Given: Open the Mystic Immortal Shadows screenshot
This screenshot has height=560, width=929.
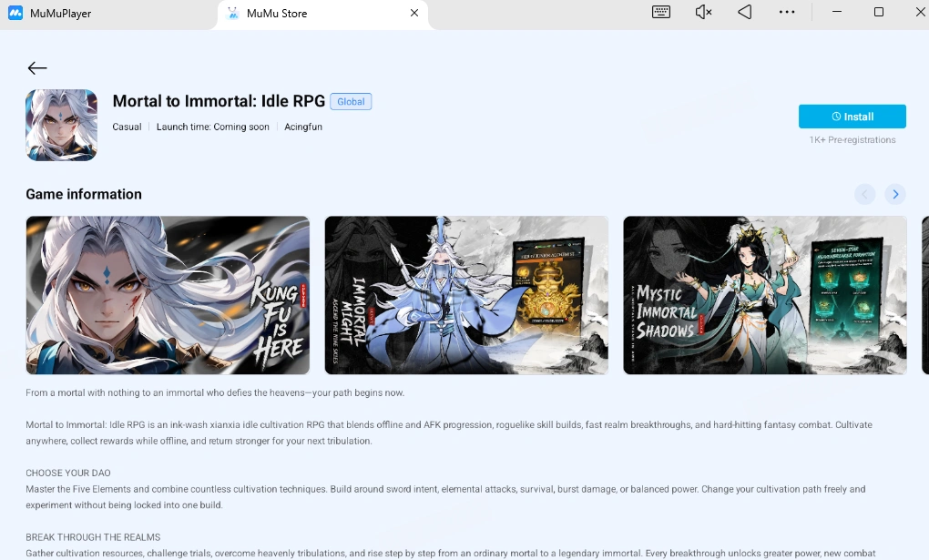Looking at the screenshot, I should (765, 295).
